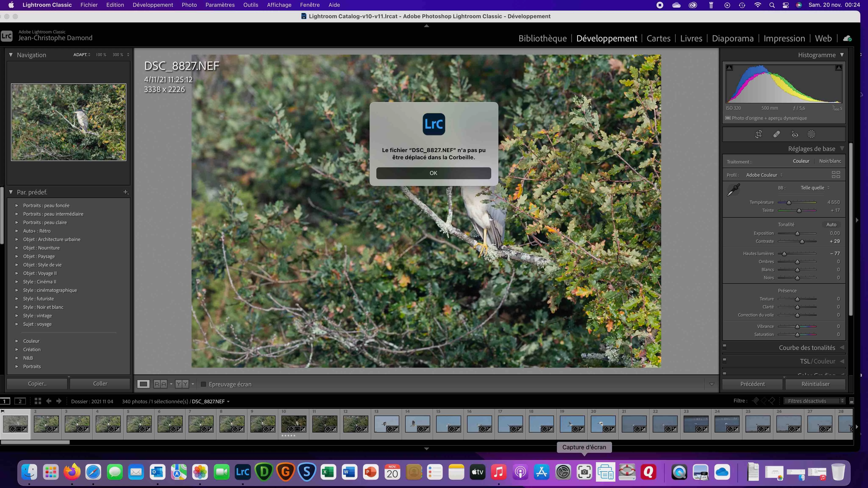This screenshot has height=488, width=868.
Task: Click the cloud sync status icon
Action: tap(847, 38)
